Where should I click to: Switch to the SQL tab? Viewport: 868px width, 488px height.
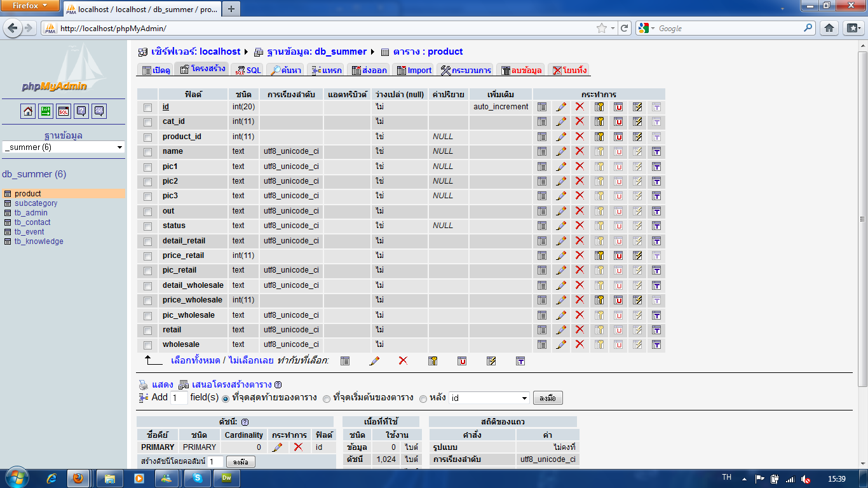(x=248, y=71)
